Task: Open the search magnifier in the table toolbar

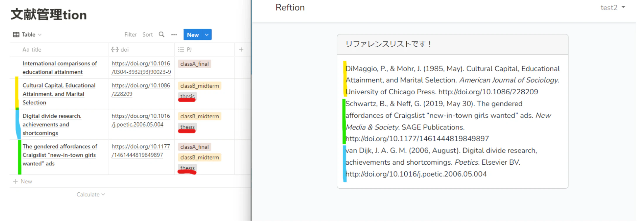Action: tap(162, 35)
